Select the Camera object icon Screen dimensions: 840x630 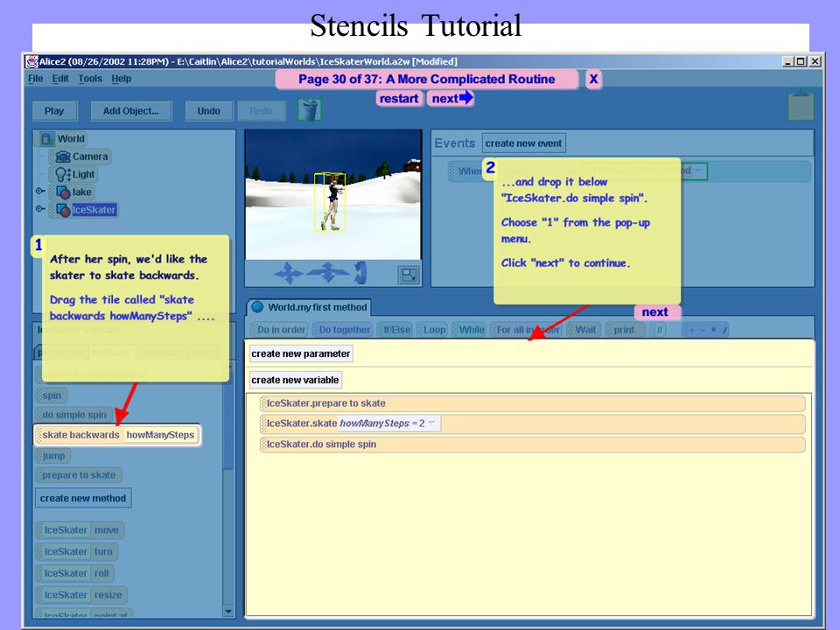point(63,157)
